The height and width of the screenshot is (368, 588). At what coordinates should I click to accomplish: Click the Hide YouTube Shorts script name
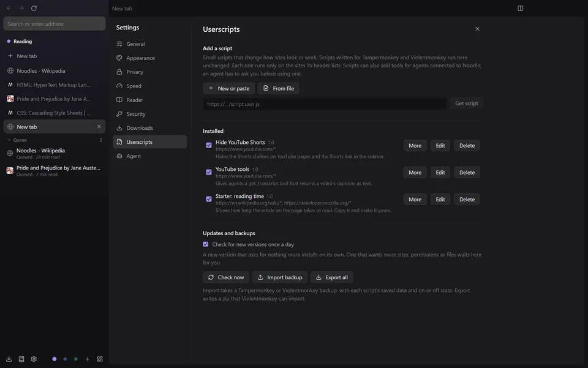[x=240, y=143]
